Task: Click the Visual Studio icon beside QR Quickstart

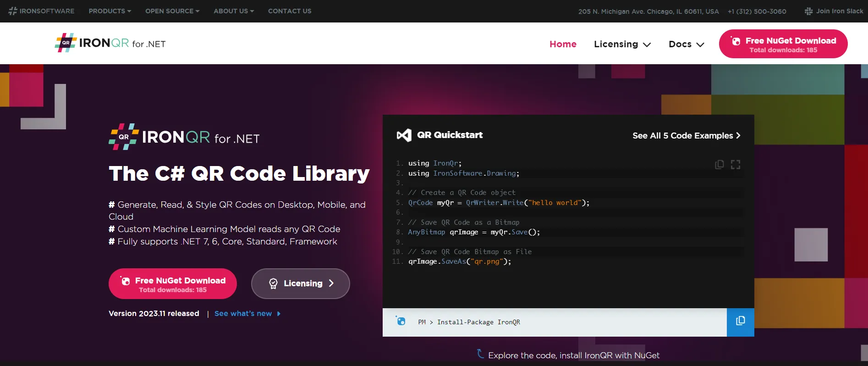Action: click(404, 135)
